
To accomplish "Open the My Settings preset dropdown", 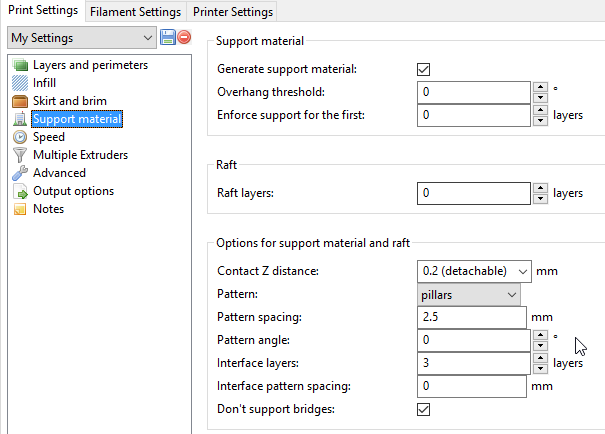I will click(x=81, y=38).
